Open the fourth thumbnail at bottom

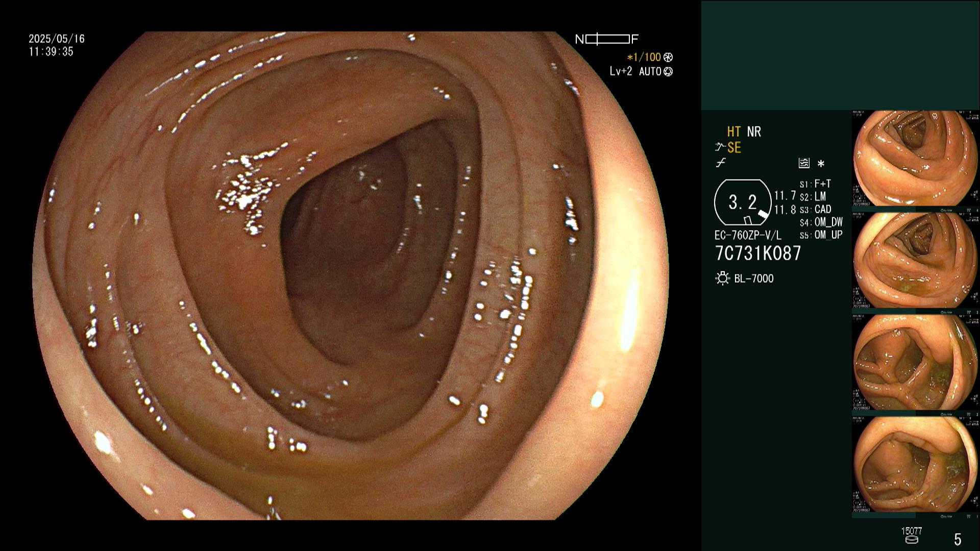(916, 464)
